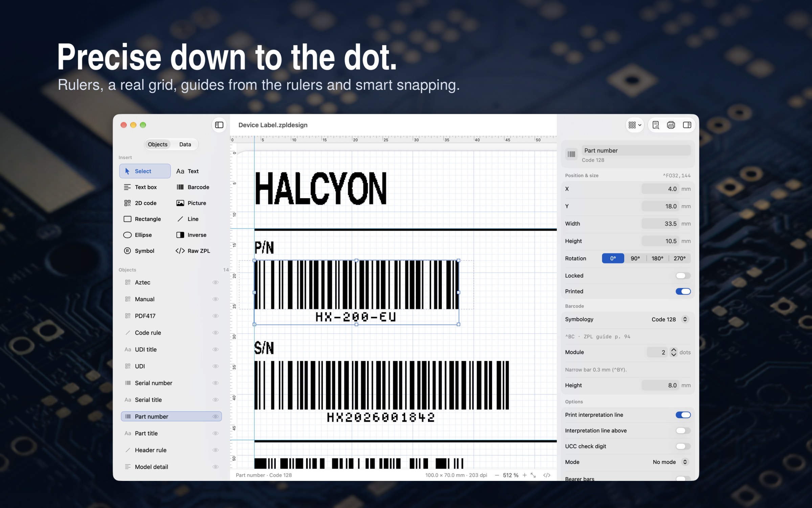Edit the Part number name field
The height and width of the screenshot is (508, 812).
(636, 150)
